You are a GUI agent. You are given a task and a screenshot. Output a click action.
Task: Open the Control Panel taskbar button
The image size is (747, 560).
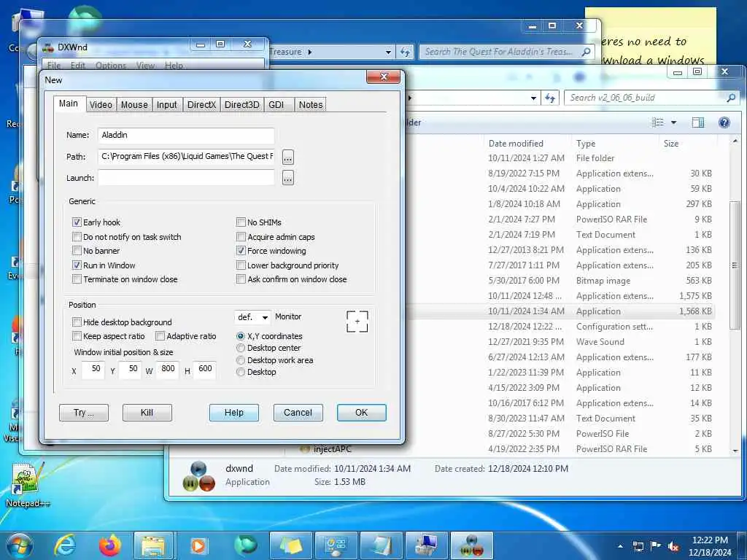[x=336, y=545]
